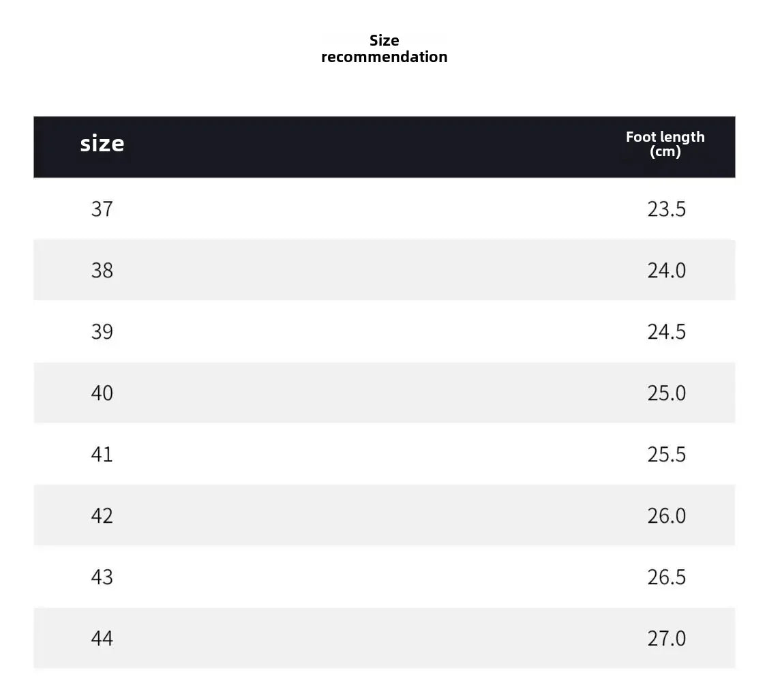Select the 26.5 foot length value
The height and width of the screenshot is (700, 767).
666,577
